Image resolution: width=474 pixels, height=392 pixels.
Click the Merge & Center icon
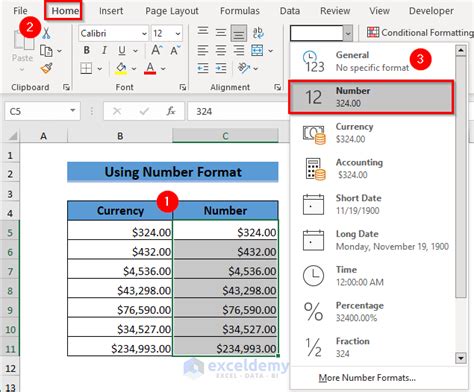point(257,51)
